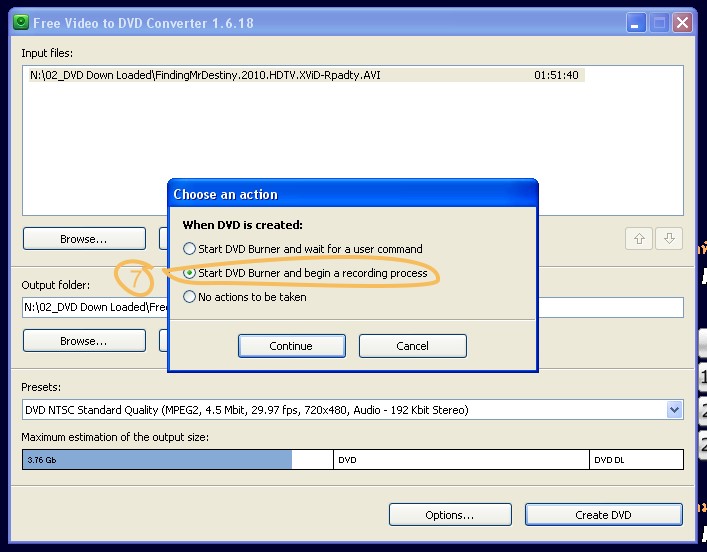Open the Presets dropdown arrow
The height and width of the screenshot is (552, 707).
[674, 410]
